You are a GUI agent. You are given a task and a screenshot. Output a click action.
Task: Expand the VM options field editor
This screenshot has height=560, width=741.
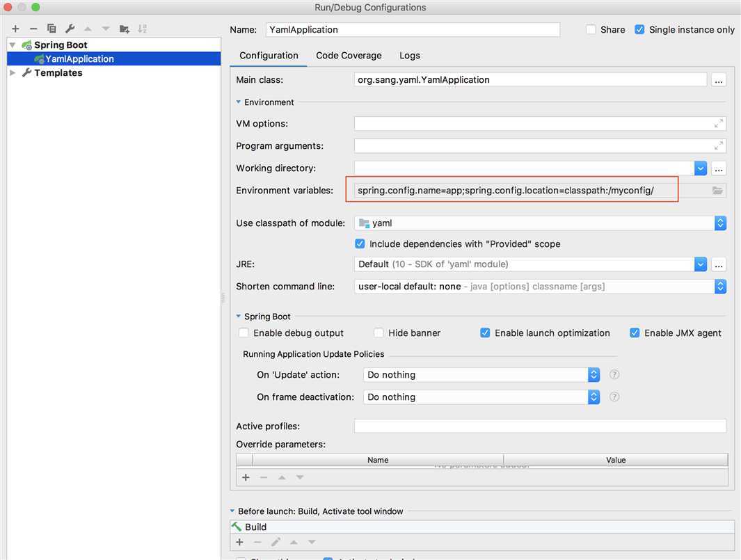tap(718, 123)
